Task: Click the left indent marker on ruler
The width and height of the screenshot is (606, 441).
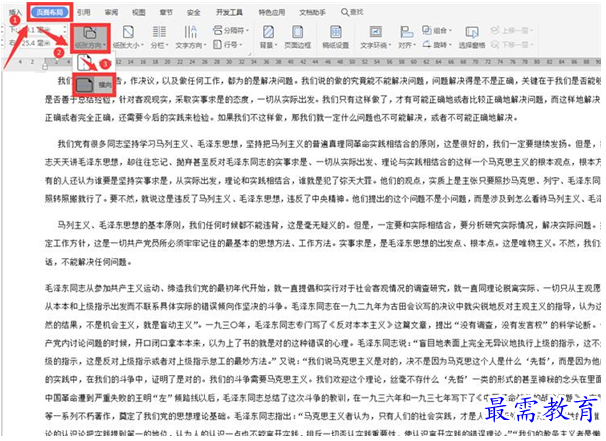Action: click(x=45, y=68)
